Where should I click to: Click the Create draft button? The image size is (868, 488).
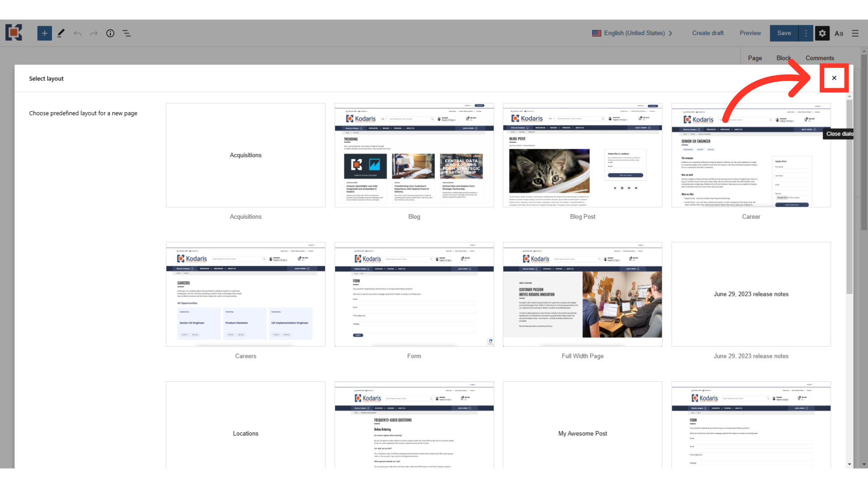tap(708, 33)
